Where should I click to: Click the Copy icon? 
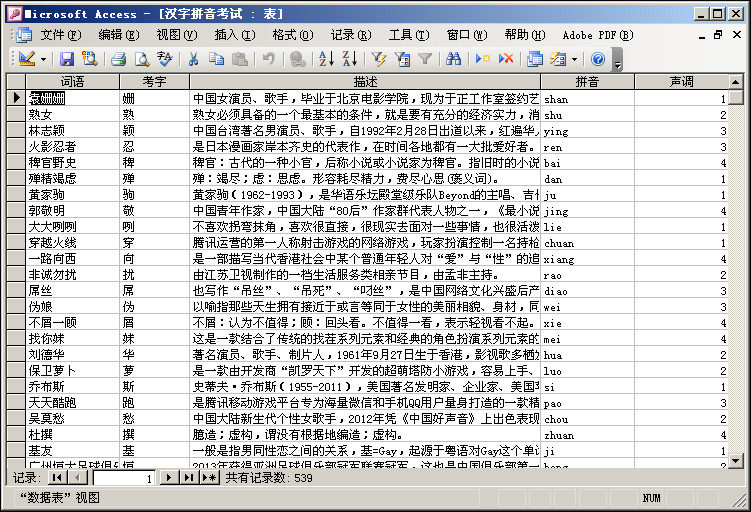coord(216,59)
